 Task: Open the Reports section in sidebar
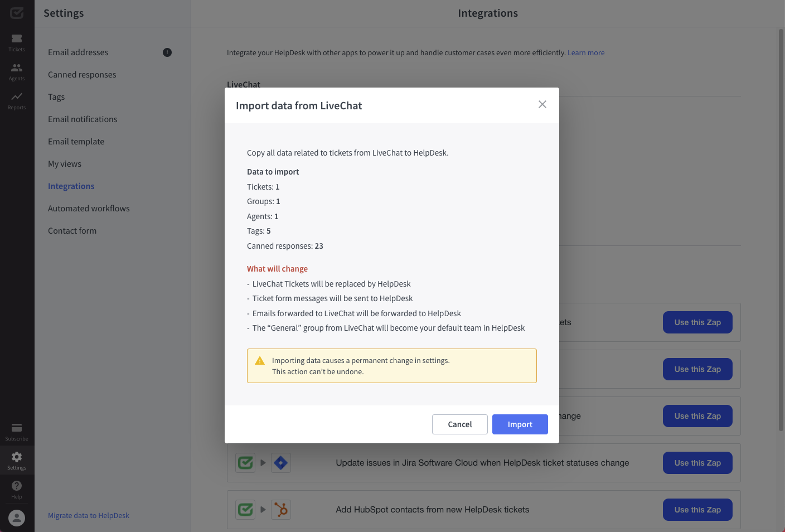(17, 100)
